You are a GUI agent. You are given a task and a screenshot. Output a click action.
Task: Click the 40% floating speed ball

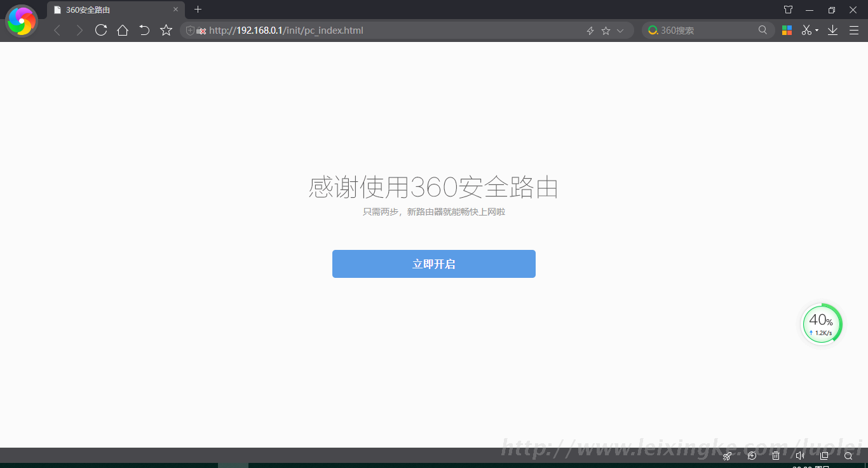[821, 324]
